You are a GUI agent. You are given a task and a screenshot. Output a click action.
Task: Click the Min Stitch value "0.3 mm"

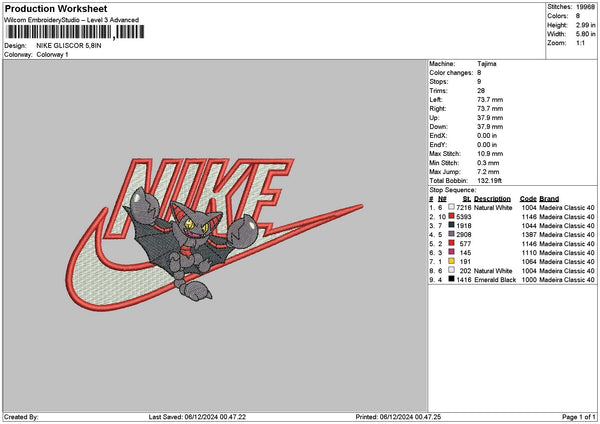tap(488, 163)
